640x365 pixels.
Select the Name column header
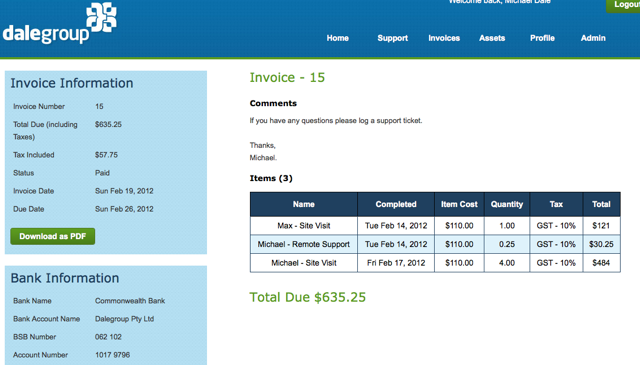304,204
